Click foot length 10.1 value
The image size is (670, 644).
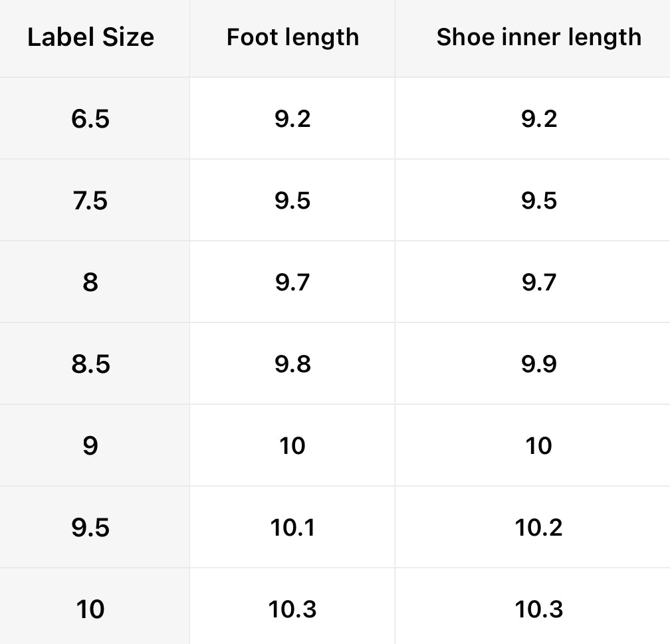292,527
